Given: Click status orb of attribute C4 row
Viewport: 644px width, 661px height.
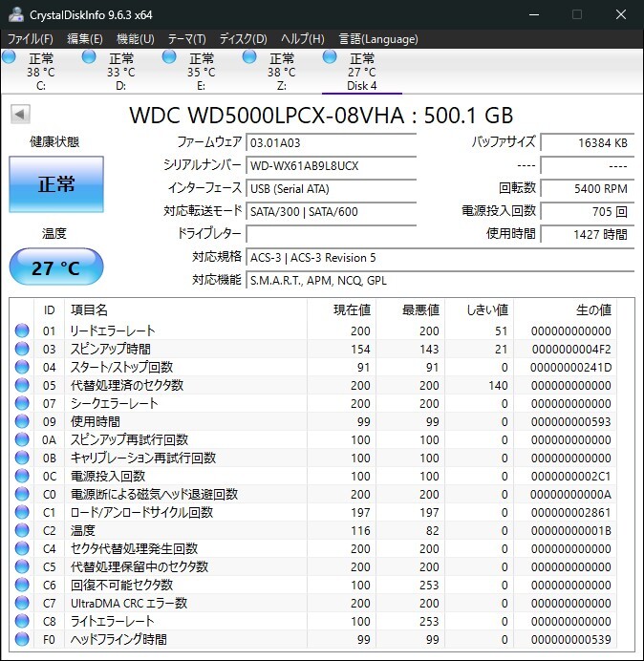Looking at the screenshot, I should coord(22,548).
